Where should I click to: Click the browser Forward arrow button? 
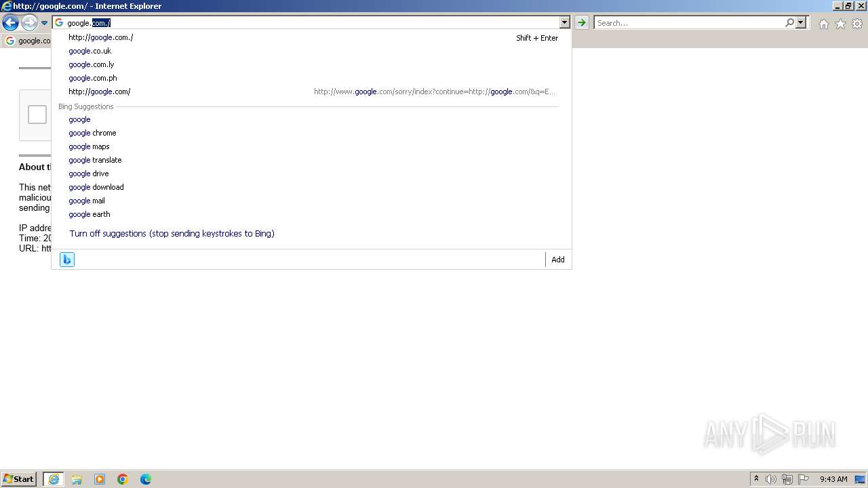coord(29,23)
